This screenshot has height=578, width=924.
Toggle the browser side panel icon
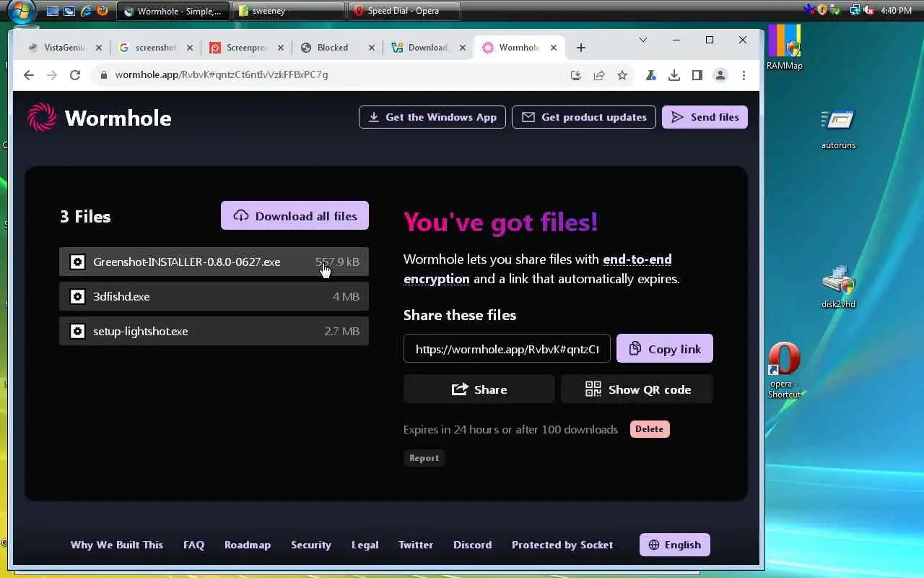pos(697,75)
